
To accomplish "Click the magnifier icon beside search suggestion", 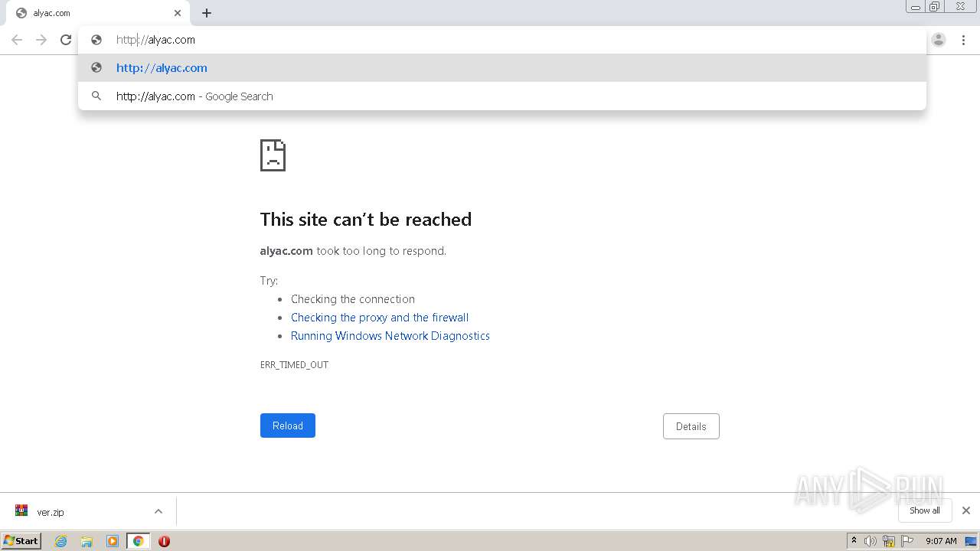I will [96, 96].
